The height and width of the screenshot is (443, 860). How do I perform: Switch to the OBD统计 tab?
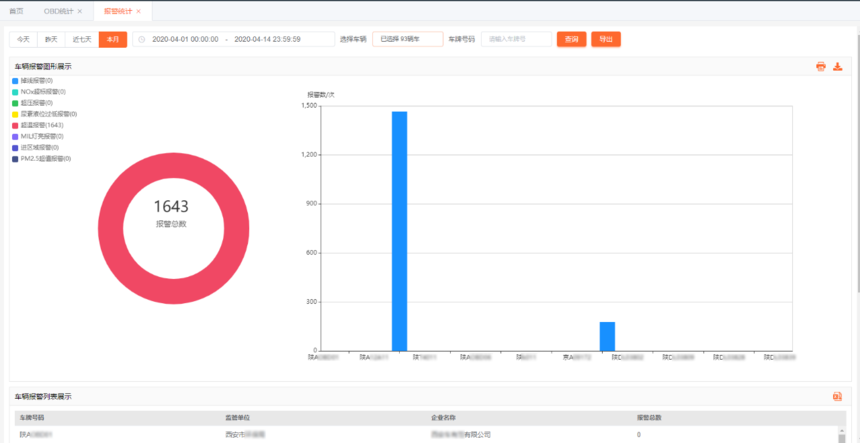click(58, 11)
